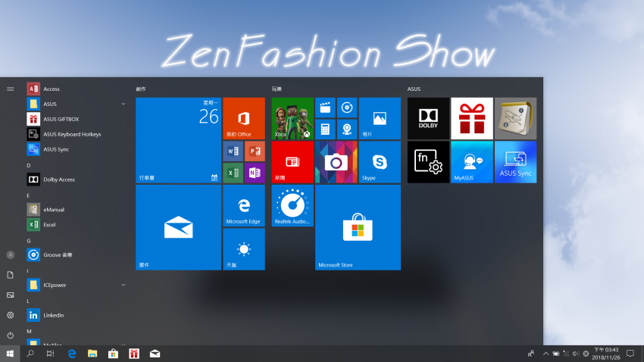
Task: Open the red News tile
Action: pyautogui.click(x=292, y=162)
